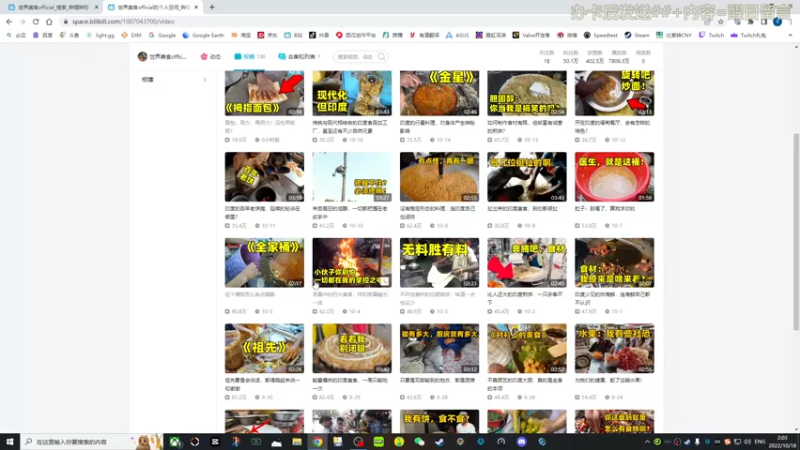Switch to the 动态 tab
Screen dimensions: 800x450
(x=211, y=57)
